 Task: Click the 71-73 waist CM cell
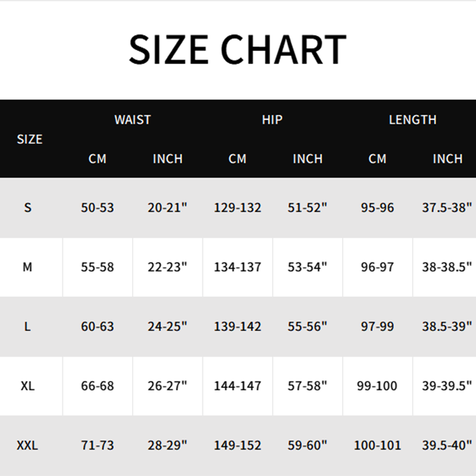(98, 445)
